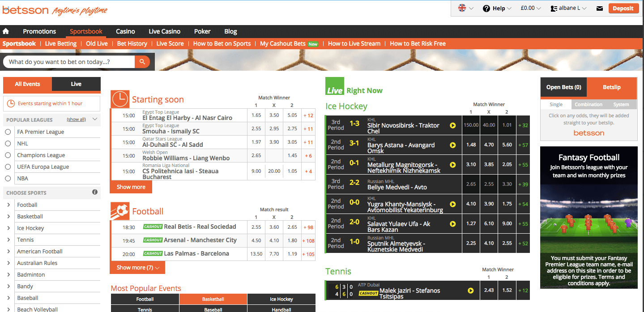Open the envelope messages icon

pyautogui.click(x=600, y=9)
